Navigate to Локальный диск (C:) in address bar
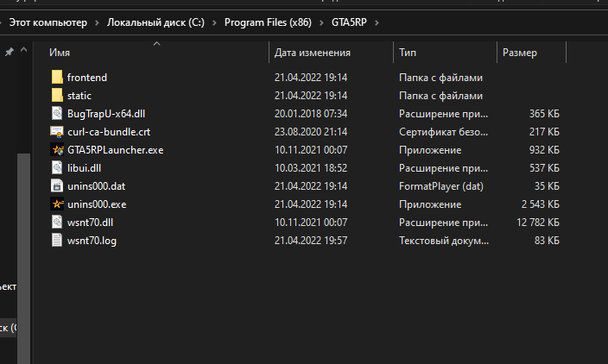This screenshot has height=364, width=608. (155, 22)
